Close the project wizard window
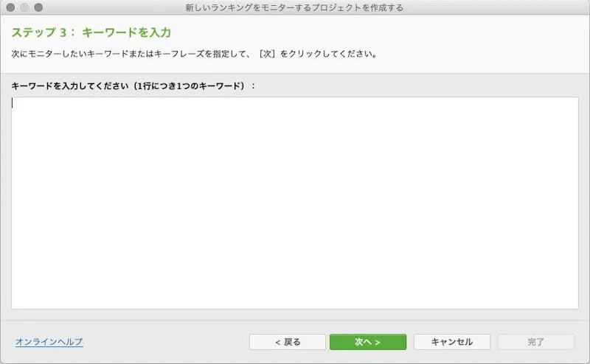Screen dimensions: 590x364 10,7
